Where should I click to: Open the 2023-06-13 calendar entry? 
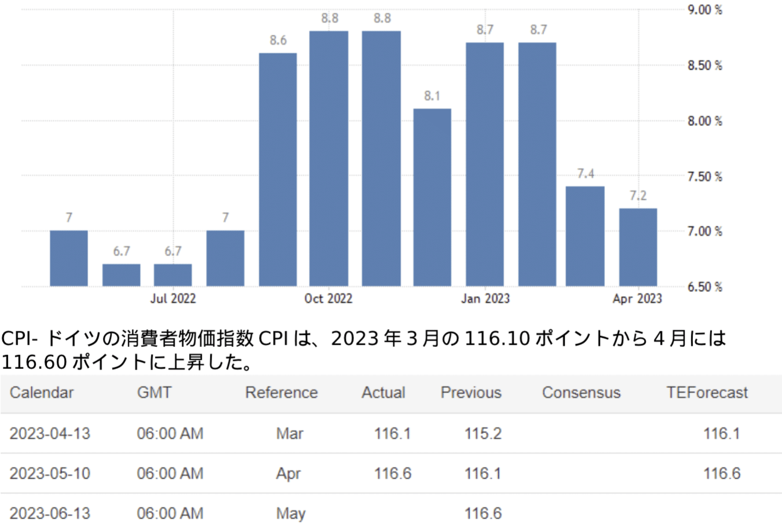click(50, 513)
